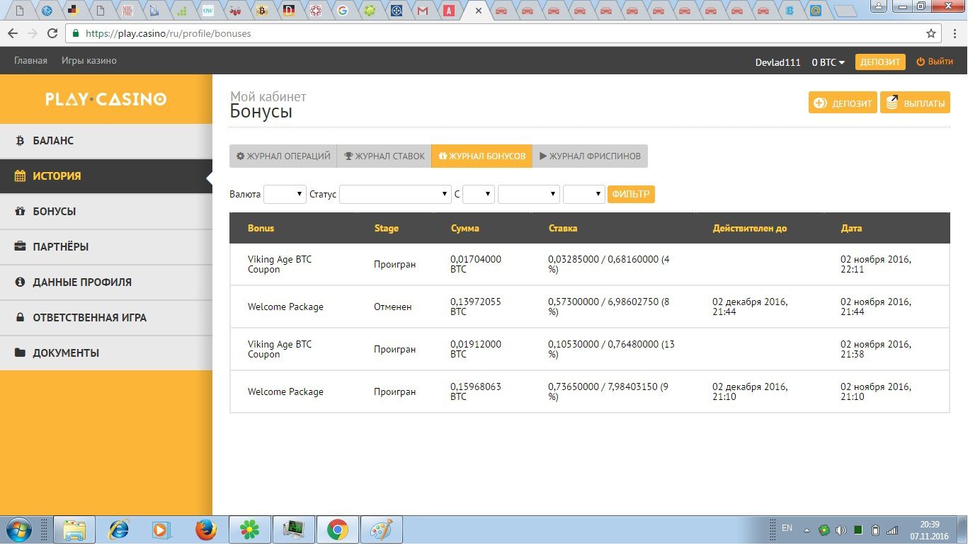Open the Gmail browser tab
This screenshot has height=555, width=980.
(423, 11)
